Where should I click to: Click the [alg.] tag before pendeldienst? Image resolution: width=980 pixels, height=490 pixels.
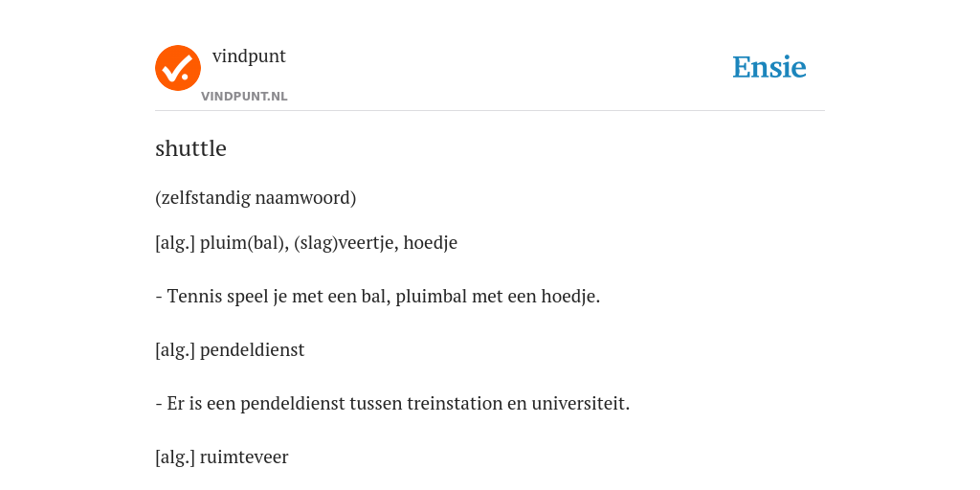175,350
